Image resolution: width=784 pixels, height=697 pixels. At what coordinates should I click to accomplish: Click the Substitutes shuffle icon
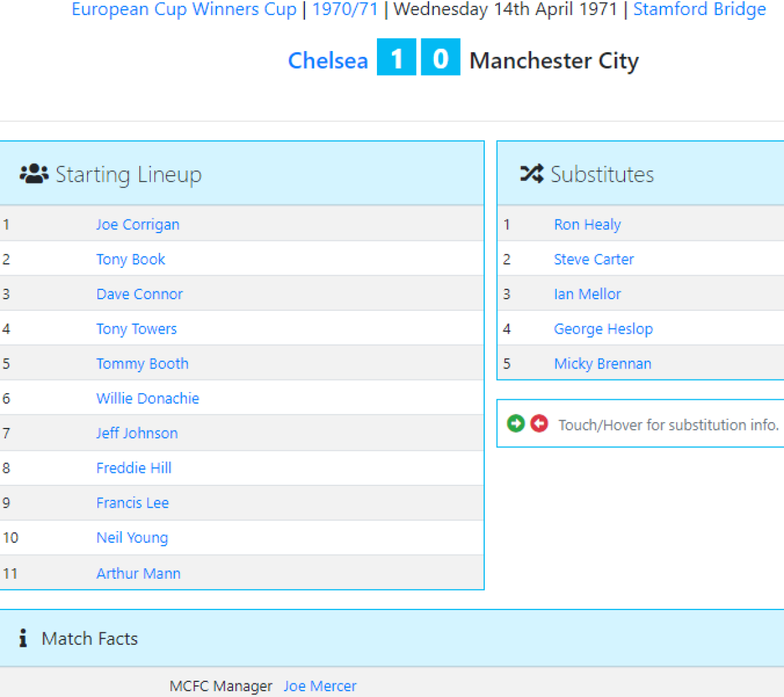pyautogui.click(x=532, y=174)
